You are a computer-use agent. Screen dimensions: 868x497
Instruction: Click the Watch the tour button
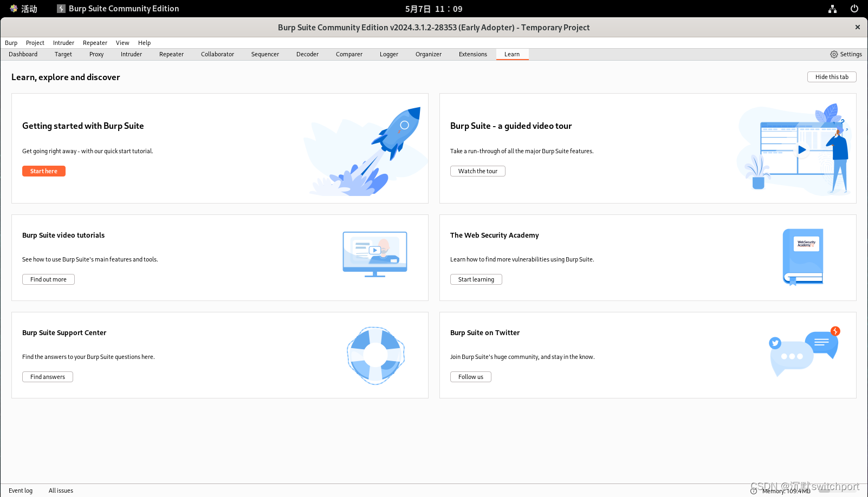point(478,171)
